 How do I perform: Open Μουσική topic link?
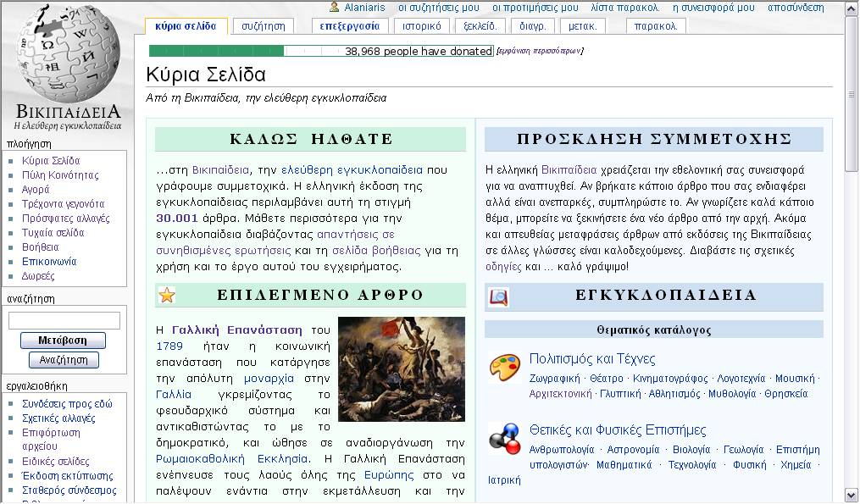[795, 379]
